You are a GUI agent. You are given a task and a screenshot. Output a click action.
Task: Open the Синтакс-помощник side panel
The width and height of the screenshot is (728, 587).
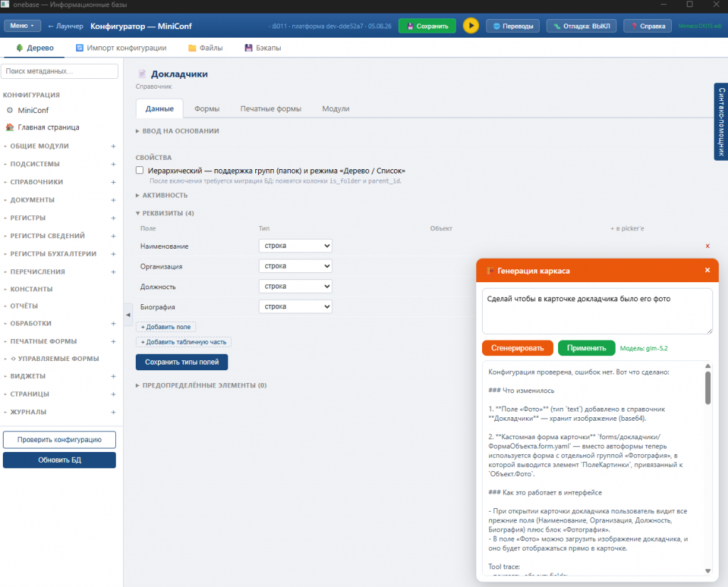[721, 122]
